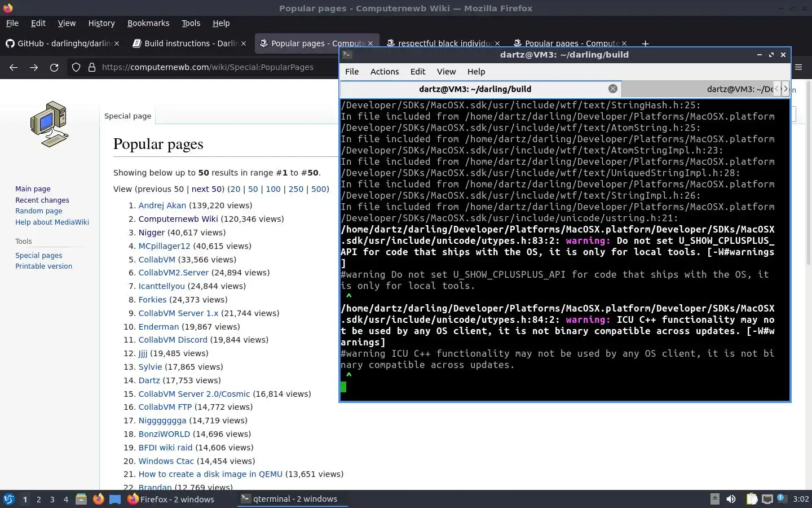Open the Special pages tools link
Screen dimensions: 812x508
coord(39,255)
